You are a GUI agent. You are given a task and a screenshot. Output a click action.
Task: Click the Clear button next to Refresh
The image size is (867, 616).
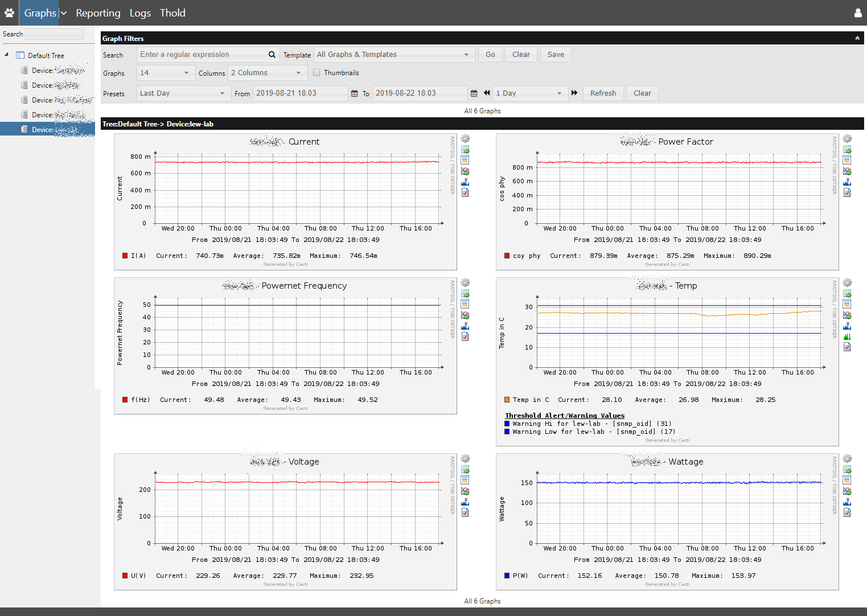point(642,93)
